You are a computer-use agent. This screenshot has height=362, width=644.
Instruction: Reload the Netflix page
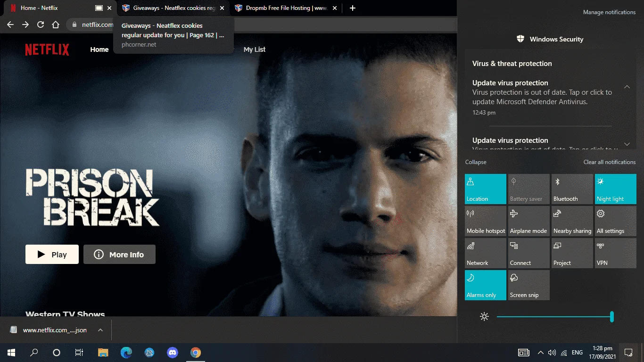[x=41, y=25]
